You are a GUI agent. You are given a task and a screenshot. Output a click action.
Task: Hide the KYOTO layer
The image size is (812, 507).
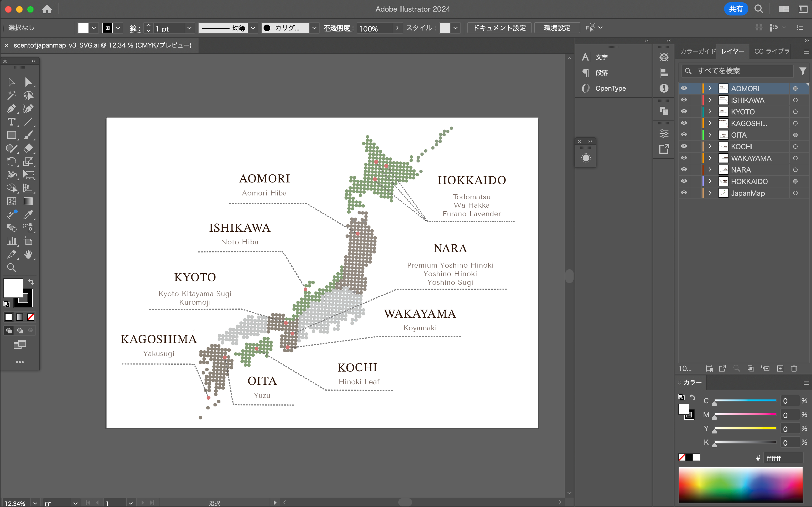684,111
